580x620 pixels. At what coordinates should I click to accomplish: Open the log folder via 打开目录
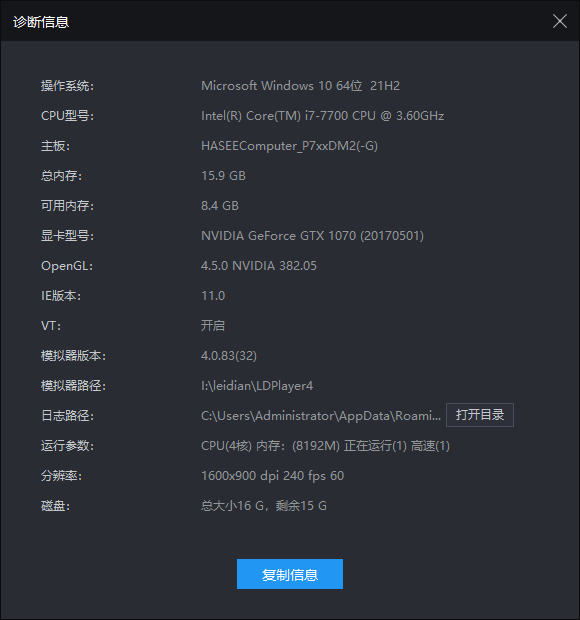(480, 415)
